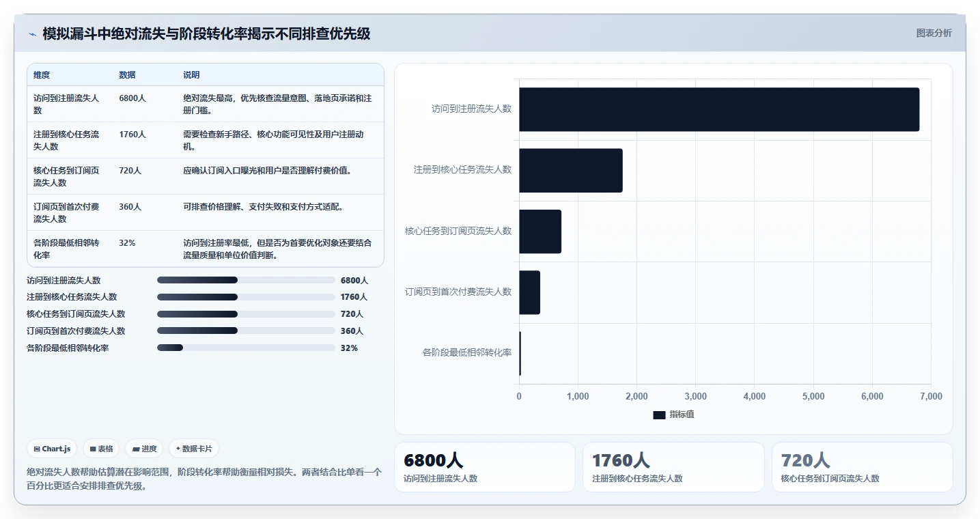
Task: Click table cell 6800人
Action: [x=132, y=98]
